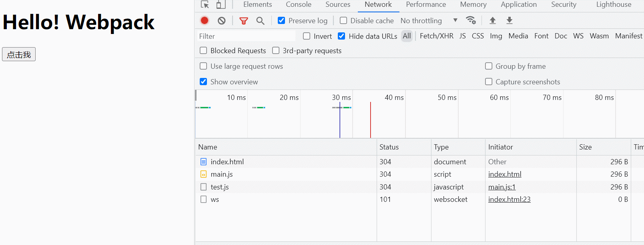Filter requests by Img type
This screenshot has width=644, height=245.
(x=496, y=36)
